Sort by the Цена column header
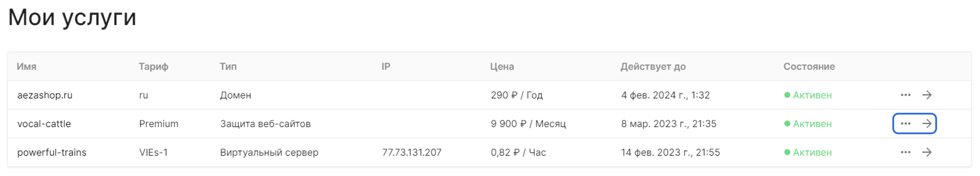This screenshot has width=980, height=176. pyautogui.click(x=502, y=67)
